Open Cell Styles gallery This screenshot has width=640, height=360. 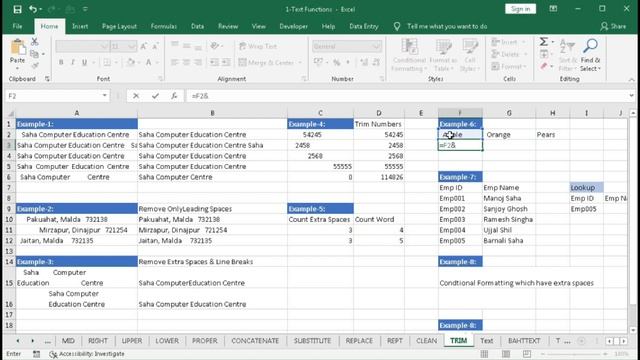(x=470, y=56)
